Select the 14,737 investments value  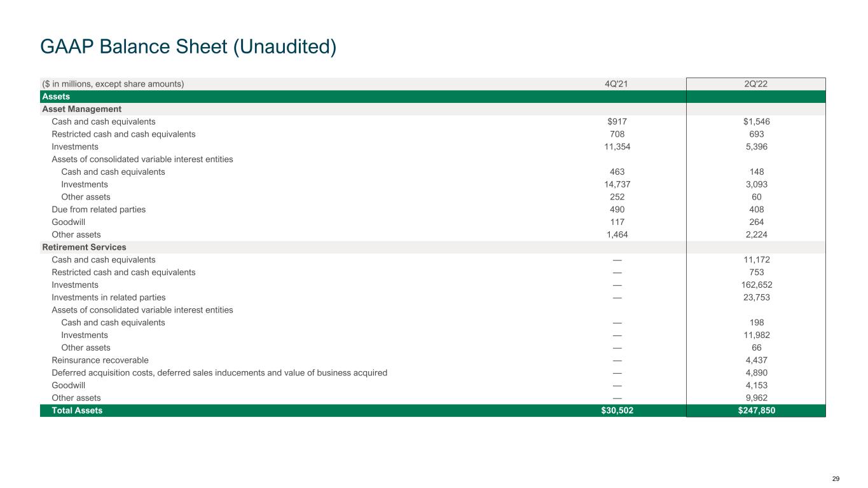pos(616,184)
